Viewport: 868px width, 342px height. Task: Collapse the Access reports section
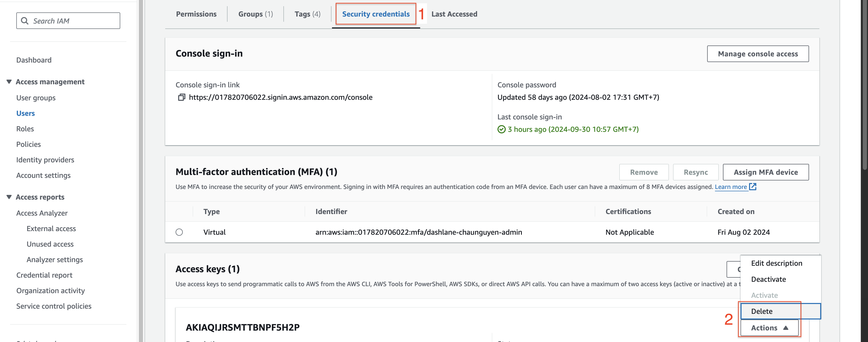(9, 197)
